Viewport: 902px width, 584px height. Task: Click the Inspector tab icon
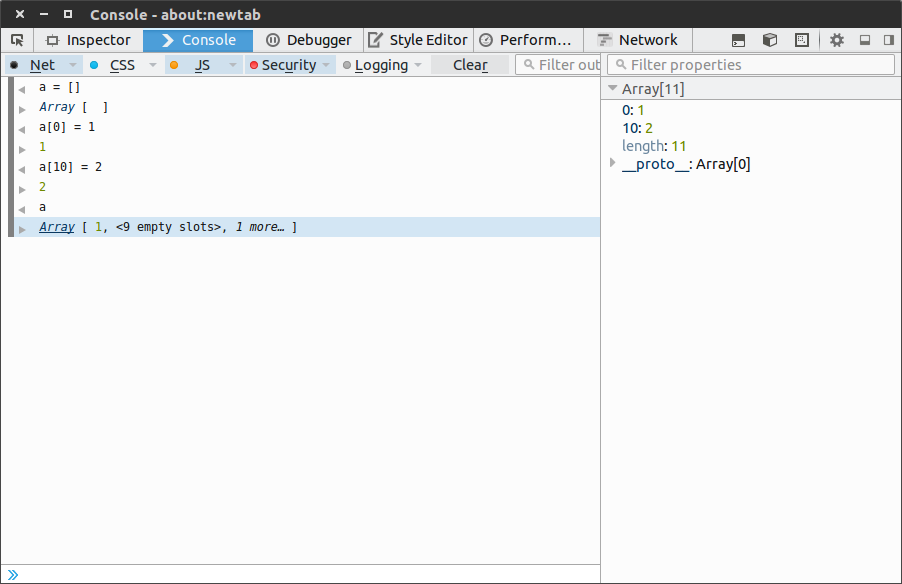tap(52, 40)
